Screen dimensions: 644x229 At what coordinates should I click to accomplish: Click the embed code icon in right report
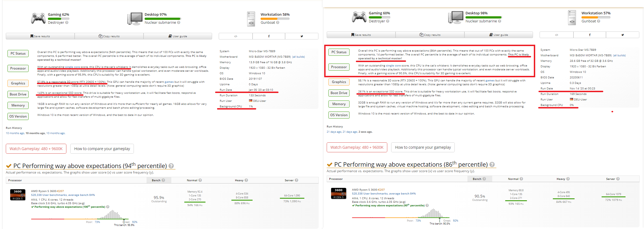click(557, 35)
